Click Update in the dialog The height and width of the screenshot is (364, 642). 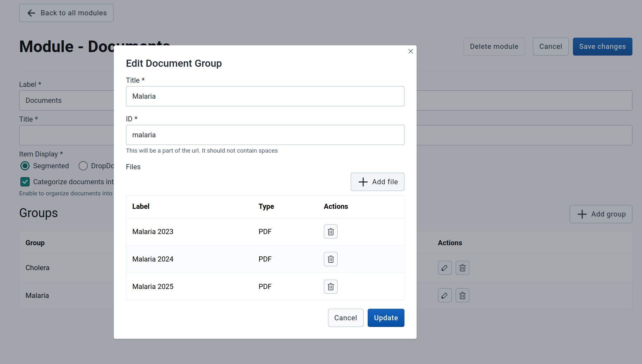pos(386,318)
